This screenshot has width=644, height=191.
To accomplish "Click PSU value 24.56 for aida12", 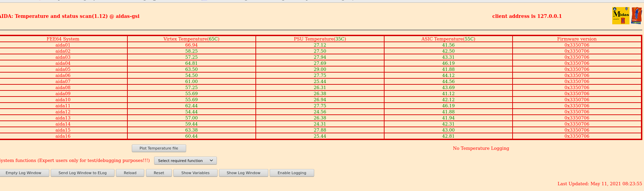I will tap(320, 112).
